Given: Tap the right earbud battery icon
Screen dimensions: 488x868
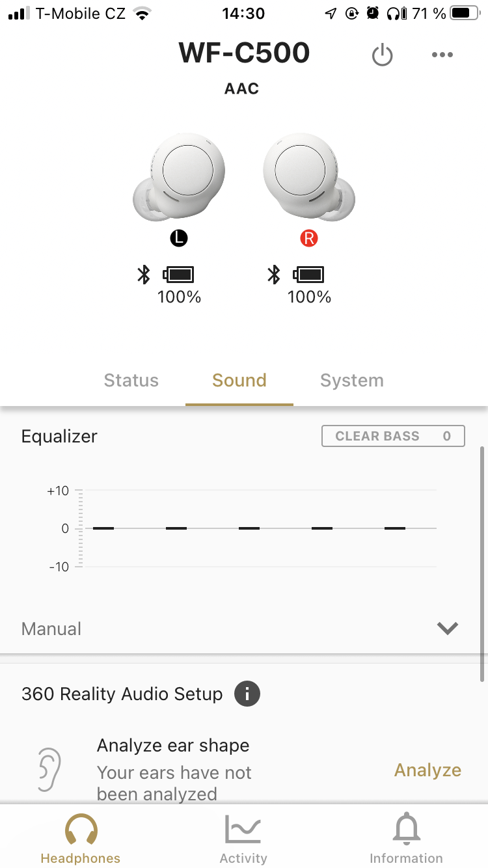Looking at the screenshot, I should (309, 275).
